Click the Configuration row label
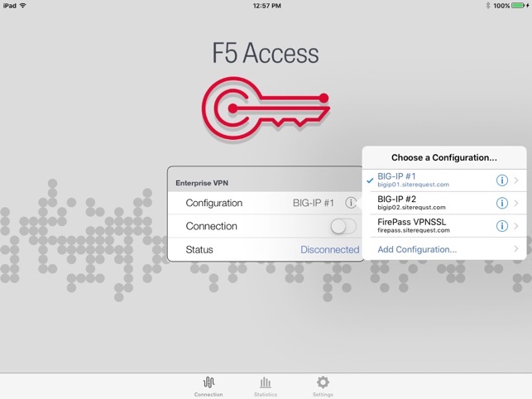The image size is (532, 399). tap(214, 203)
